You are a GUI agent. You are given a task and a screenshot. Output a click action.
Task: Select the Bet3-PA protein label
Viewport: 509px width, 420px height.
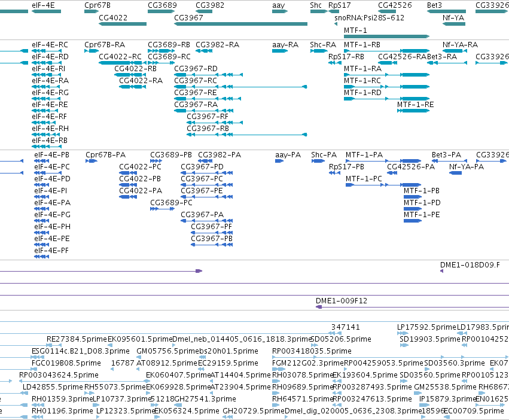click(447, 154)
